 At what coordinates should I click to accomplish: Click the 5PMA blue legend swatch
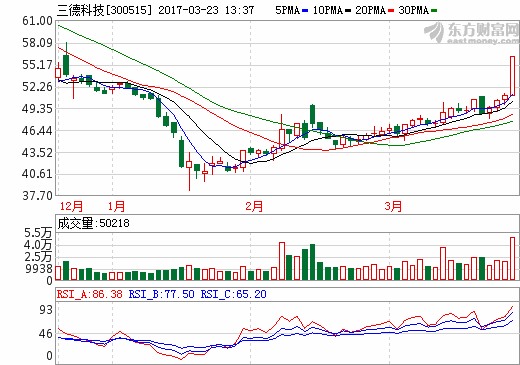(x=305, y=11)
